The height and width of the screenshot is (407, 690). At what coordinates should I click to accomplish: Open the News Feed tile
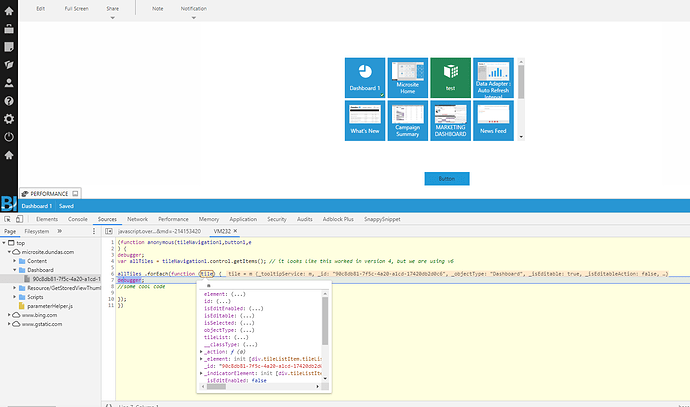[x=493, y=121]
